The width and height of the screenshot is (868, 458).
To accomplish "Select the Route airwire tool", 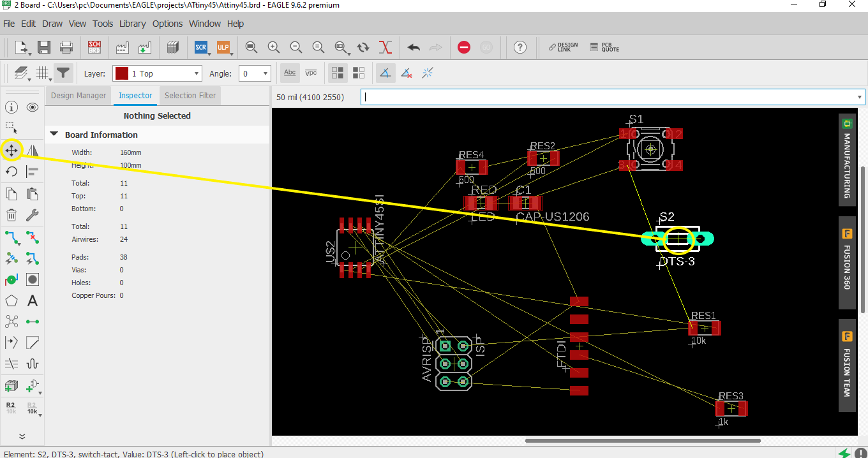I will (x=11, y=238).
